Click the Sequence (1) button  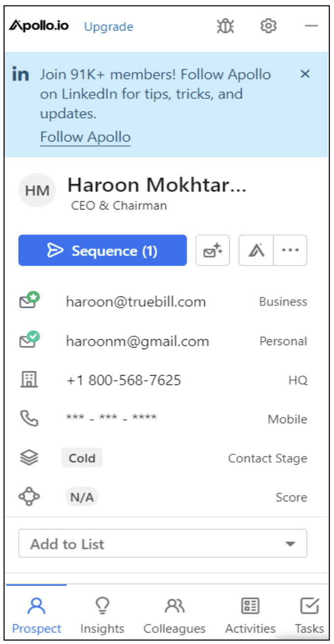[x=103, y=250]
